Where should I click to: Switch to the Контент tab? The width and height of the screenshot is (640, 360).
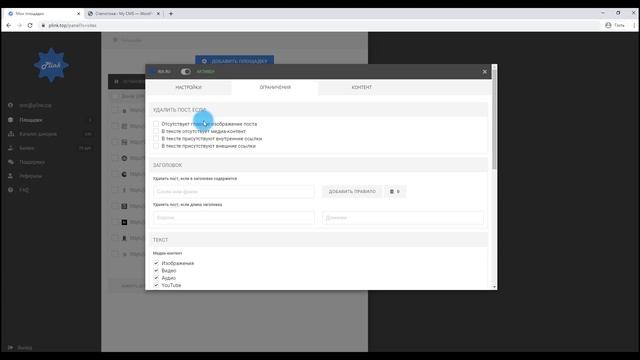pos(362,87)
